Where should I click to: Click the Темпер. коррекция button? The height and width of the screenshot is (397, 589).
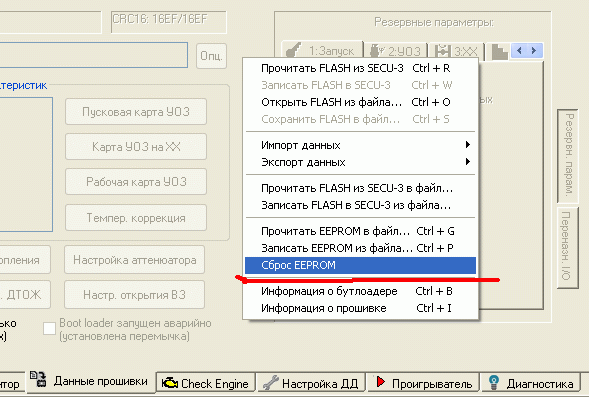136,217
